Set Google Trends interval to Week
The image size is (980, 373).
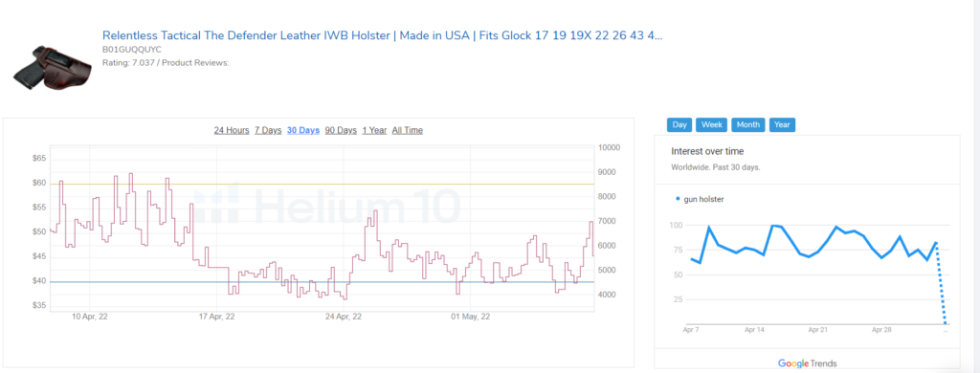[711, 125]
